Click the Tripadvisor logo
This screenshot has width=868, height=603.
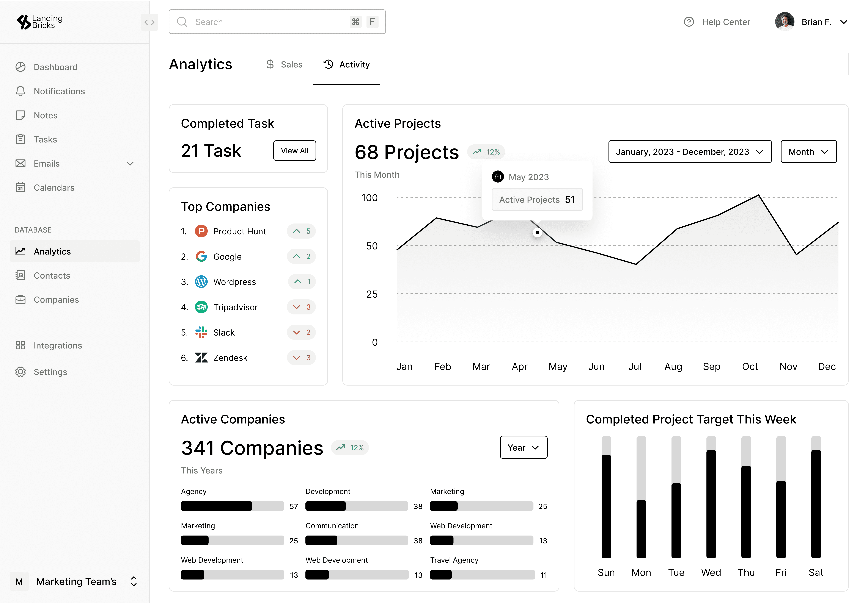pos(201,307)
